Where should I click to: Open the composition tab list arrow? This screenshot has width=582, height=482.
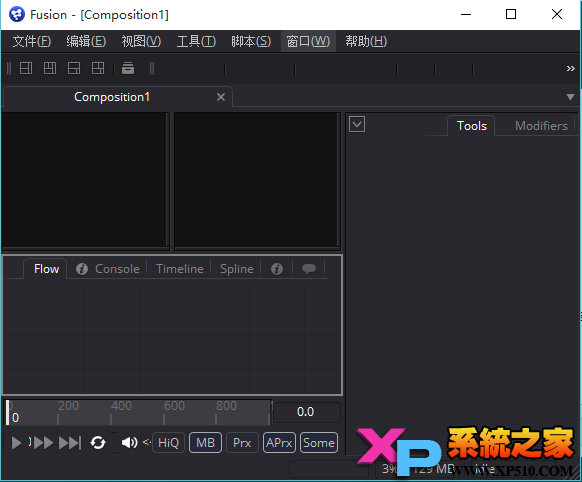click(x=570, y=97)
